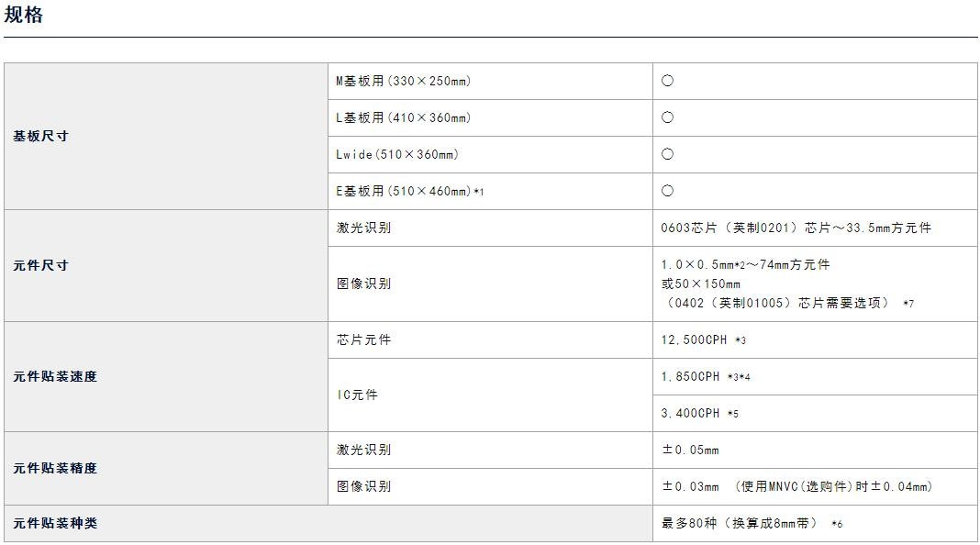Click the 12,500CPH speed value

point(694,339)
